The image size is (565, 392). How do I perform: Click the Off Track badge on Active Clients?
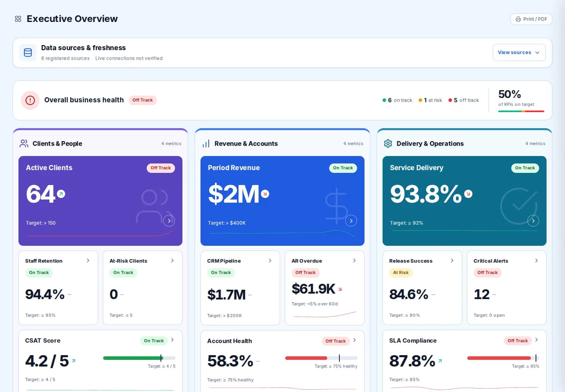click(x=161, y=168)
